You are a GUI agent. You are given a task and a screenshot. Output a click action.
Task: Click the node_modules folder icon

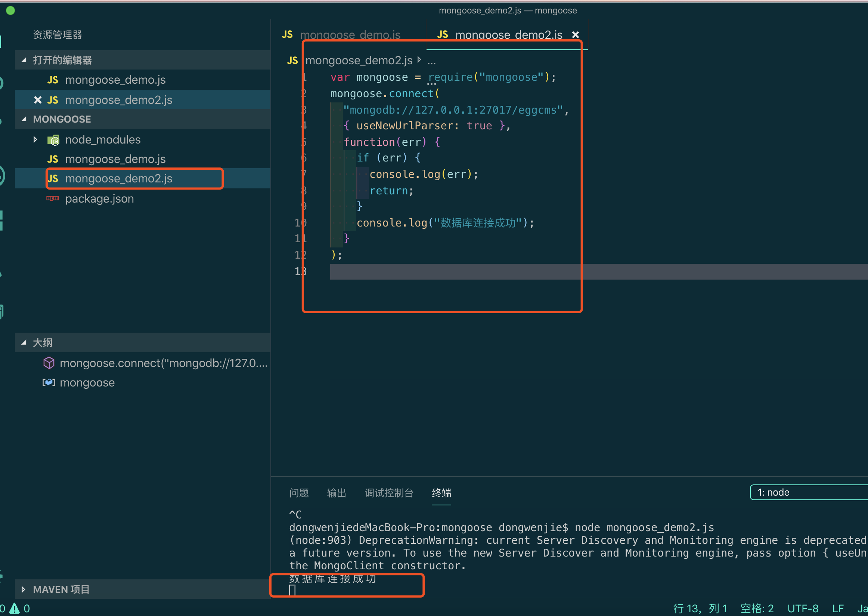53,140
